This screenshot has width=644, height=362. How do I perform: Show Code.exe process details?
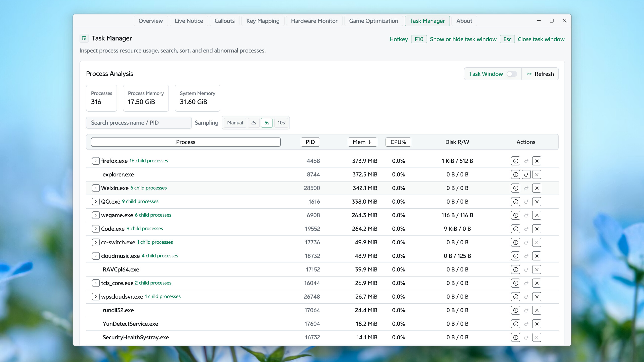(x=515, y=229)
